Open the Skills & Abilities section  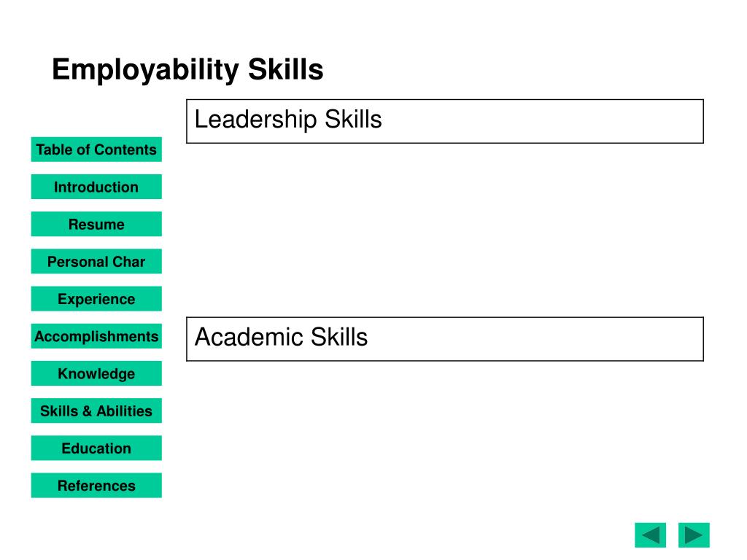point(96,411)
